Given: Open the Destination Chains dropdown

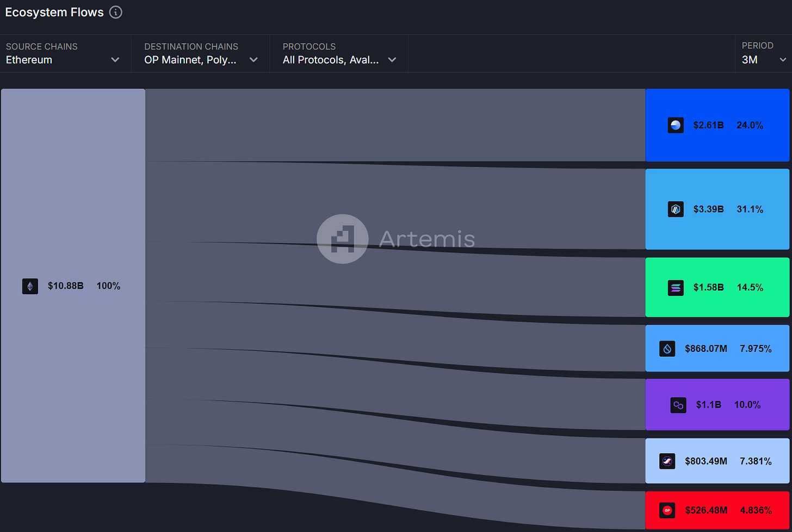Looking at the screenshot, I should pyautogui.click(x=201, y=54).
